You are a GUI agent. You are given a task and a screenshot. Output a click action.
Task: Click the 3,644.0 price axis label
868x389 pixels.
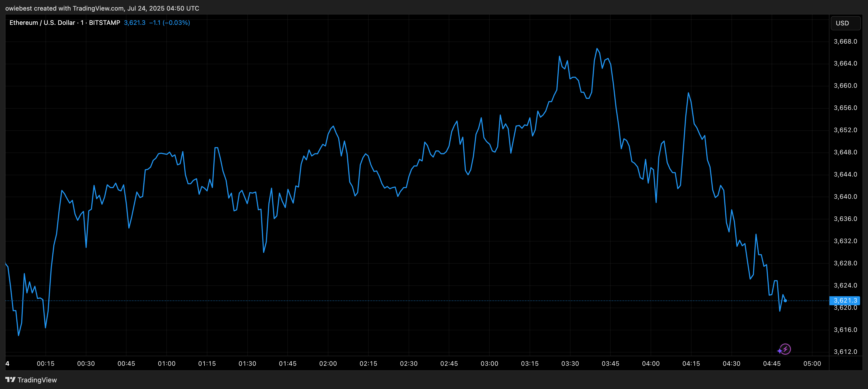click(x=845, y=174)
